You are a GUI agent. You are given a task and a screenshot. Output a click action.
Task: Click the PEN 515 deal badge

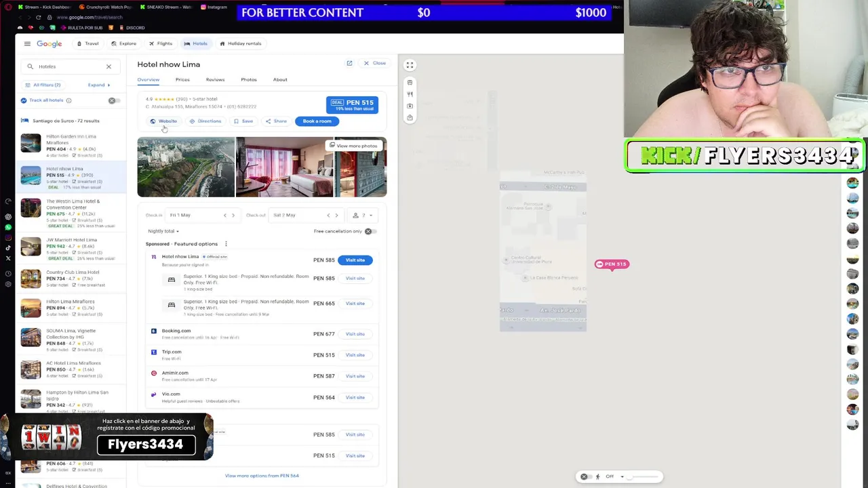coord(352,104)
